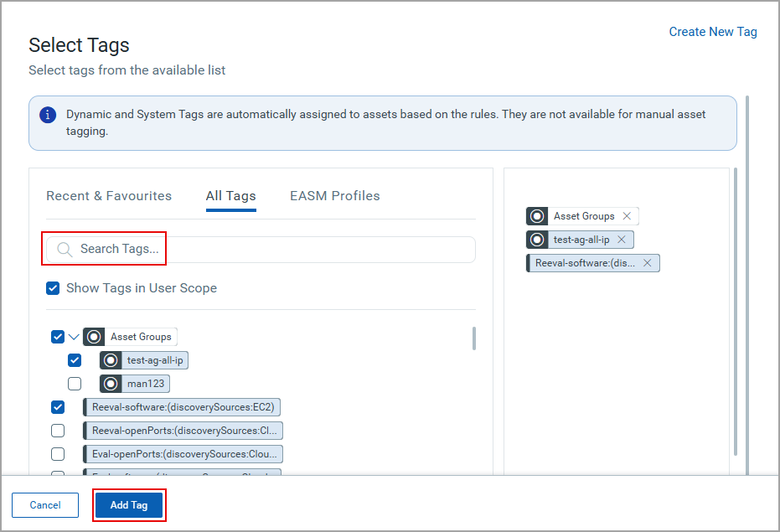Open the Recent & Favourites tab
Viewport: 780px width, 532px height.
tap(108, 195)
